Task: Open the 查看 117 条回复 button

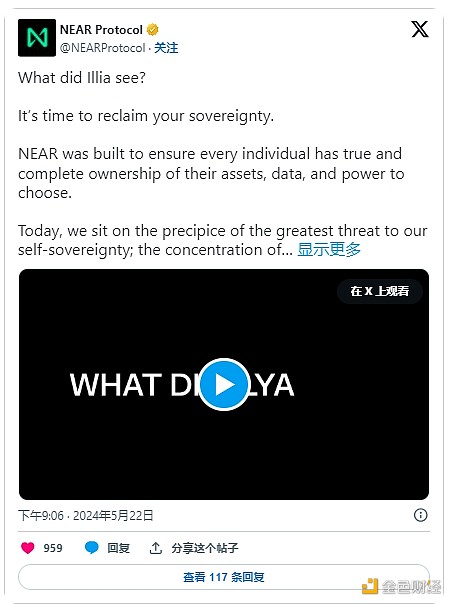Action: 224,577
